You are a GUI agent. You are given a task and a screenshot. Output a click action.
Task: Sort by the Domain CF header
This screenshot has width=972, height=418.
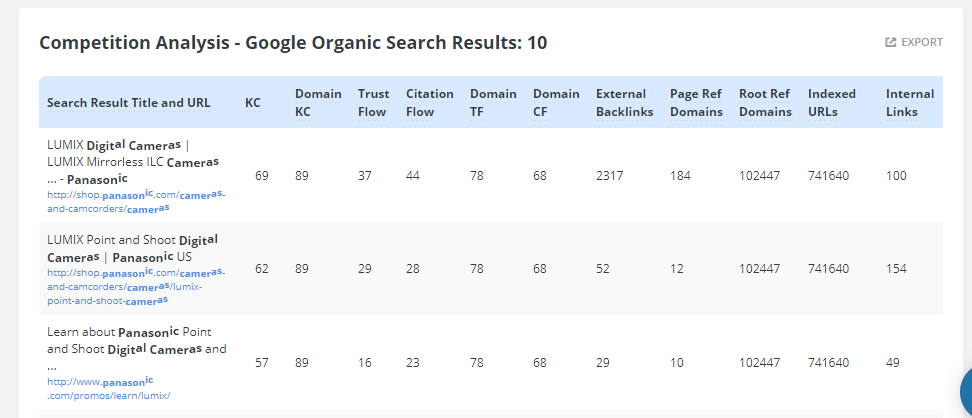[x=556, y=103]
